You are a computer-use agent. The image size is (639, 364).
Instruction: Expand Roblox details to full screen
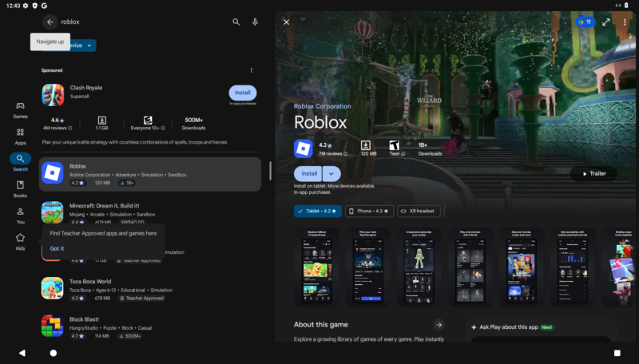point(606,22)
